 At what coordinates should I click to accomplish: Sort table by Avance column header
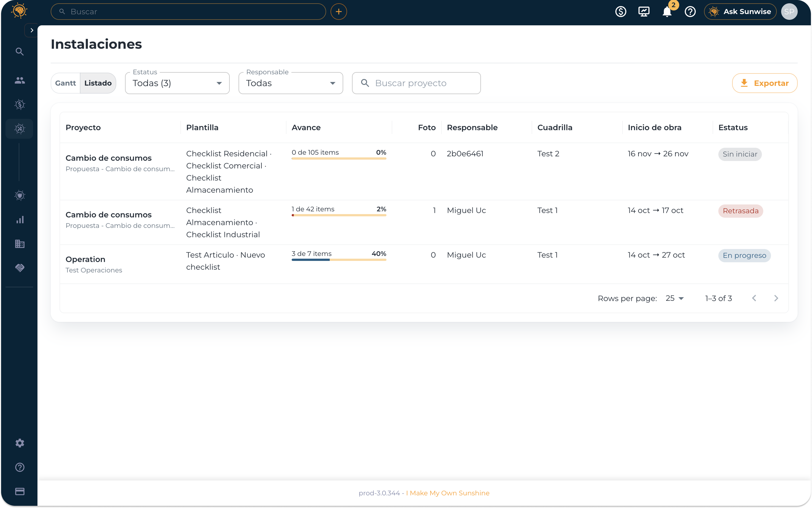click(306, 128)
